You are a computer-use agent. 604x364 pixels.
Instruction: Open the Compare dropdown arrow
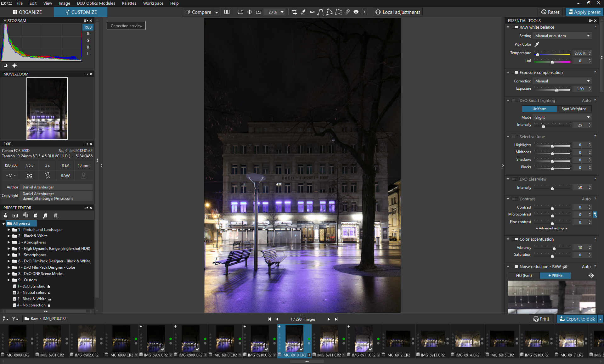point(217,12)
